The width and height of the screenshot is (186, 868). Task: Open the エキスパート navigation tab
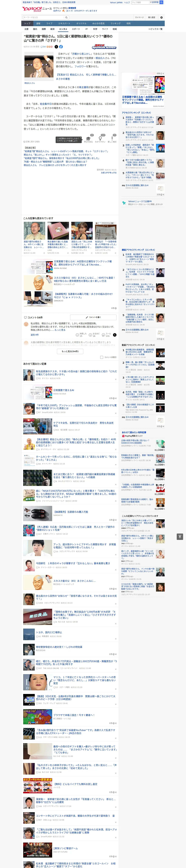pyautogui.click(x=64, y=24)
